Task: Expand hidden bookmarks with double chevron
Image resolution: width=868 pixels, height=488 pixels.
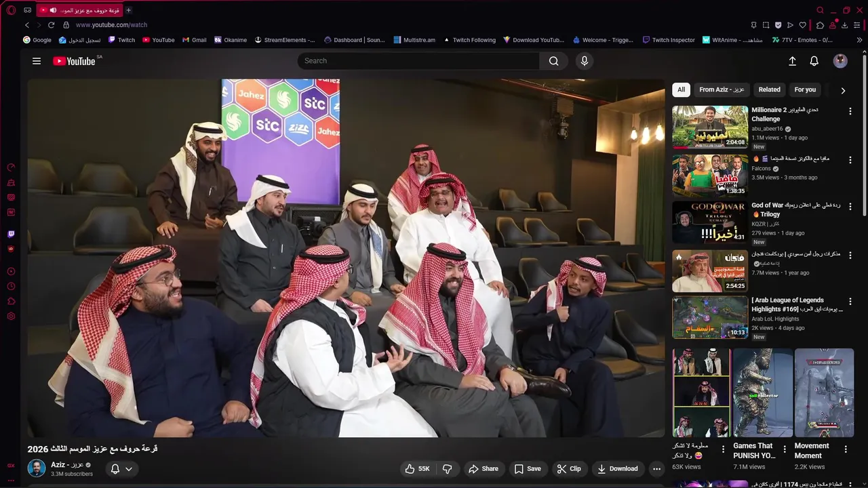Action: pos(859,40)
